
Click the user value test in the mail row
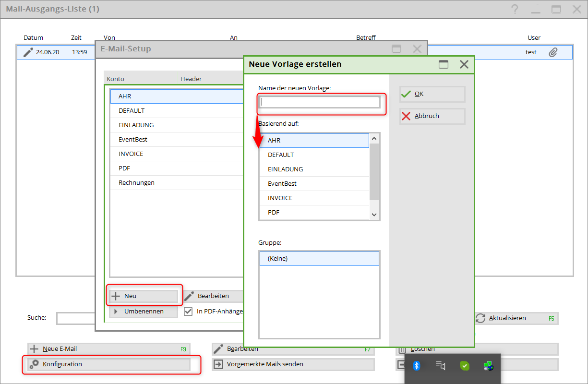(x=531, y=52)
